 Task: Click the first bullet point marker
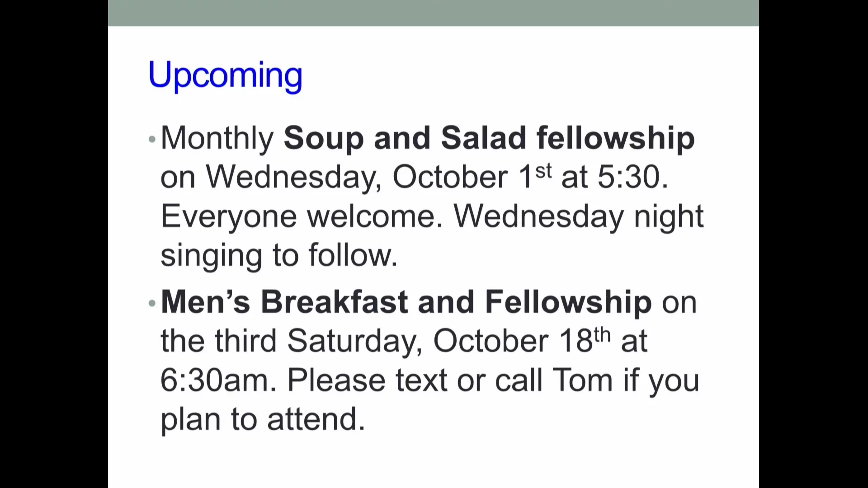pos(152,140)
